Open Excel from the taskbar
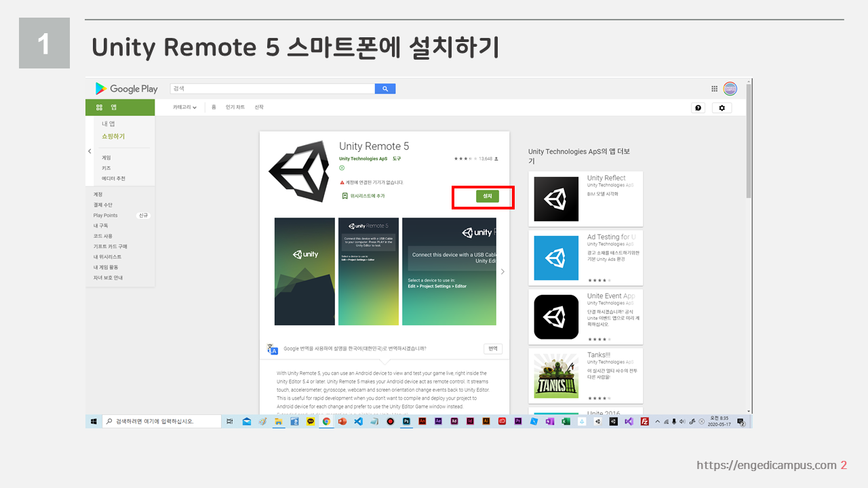Screen dimensions: 868x488 pos(566,421)
